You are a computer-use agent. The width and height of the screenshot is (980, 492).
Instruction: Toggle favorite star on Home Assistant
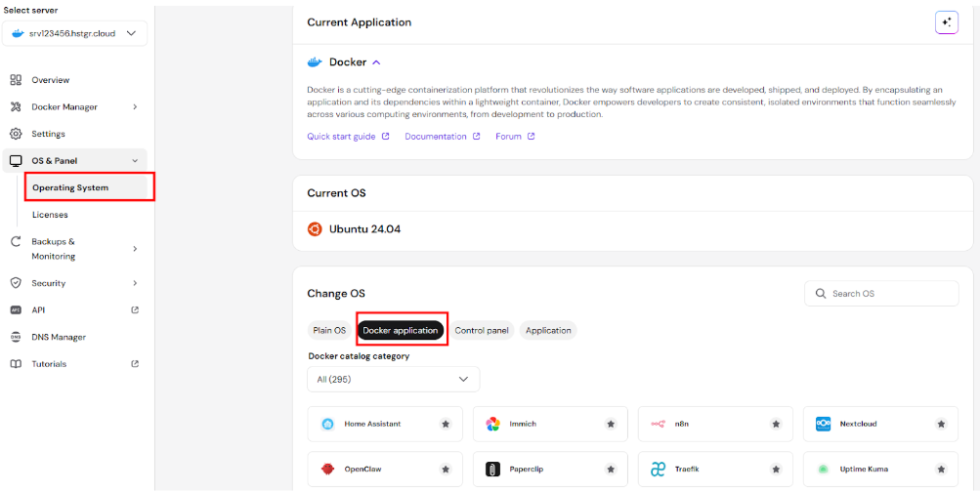[x=446, y=424]
